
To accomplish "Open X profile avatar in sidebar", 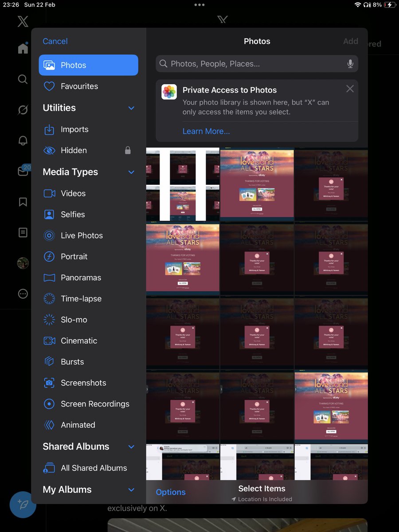I will tap(23, 263).
